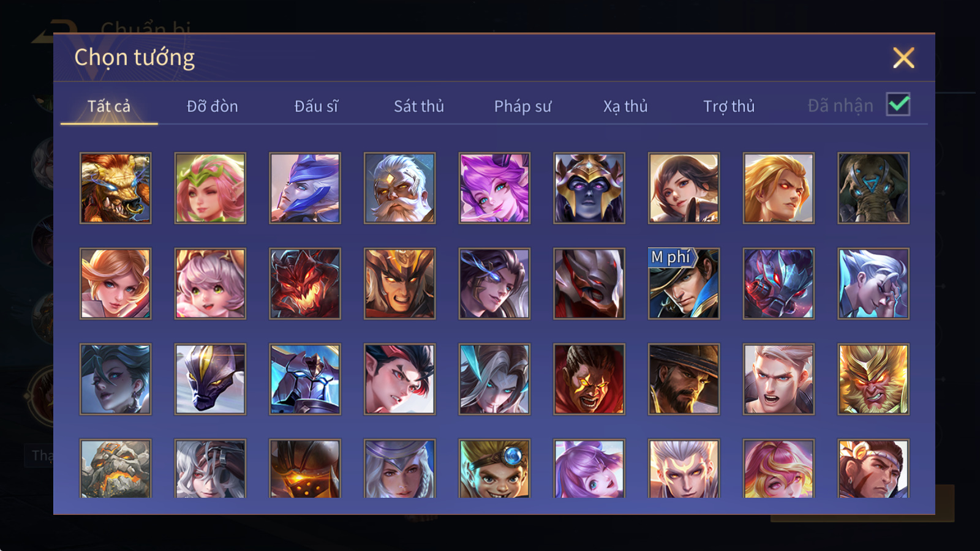Select the rock golem hero portrait
Screen dimensions: 980x551
pos(115,468)
